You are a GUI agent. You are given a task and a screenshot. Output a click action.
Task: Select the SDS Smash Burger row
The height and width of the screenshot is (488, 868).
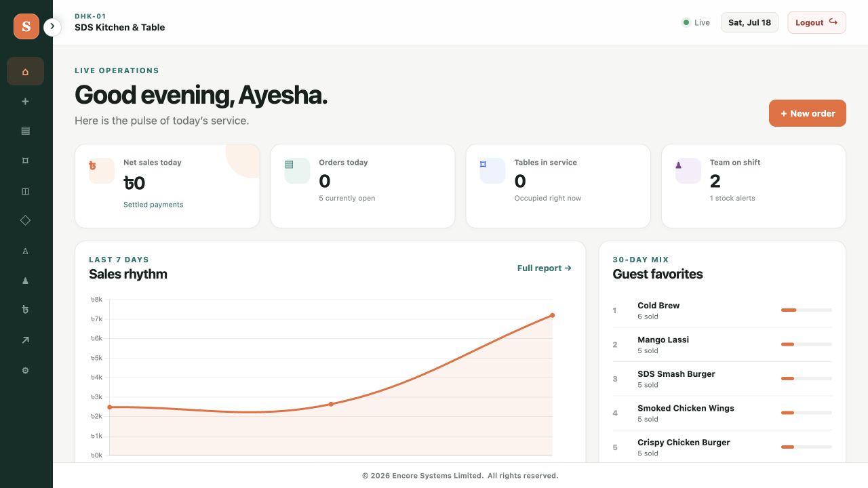[722, 379]
